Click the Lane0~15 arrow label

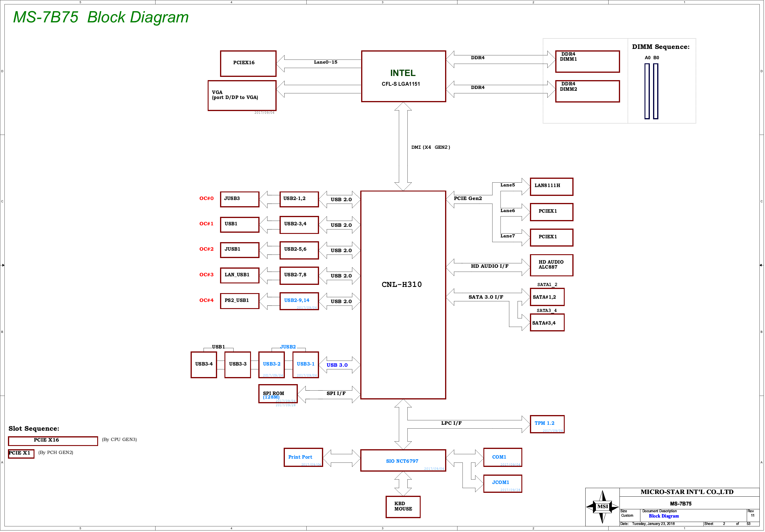tap(326, 62)
